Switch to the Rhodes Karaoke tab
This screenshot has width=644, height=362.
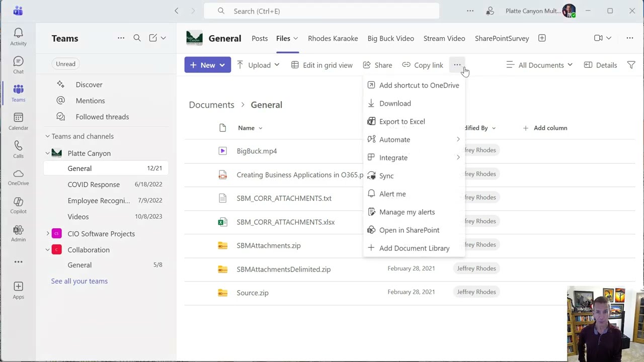tap(333, 38)
